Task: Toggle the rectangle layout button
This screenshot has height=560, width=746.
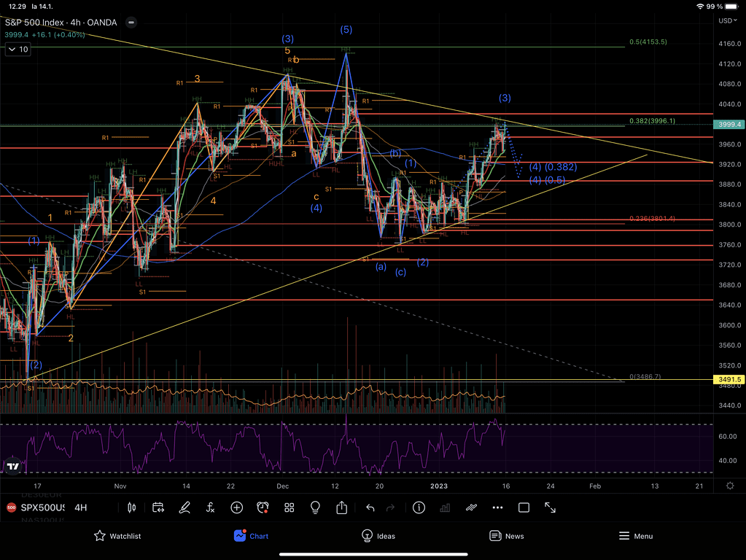Action: (524, 507)
